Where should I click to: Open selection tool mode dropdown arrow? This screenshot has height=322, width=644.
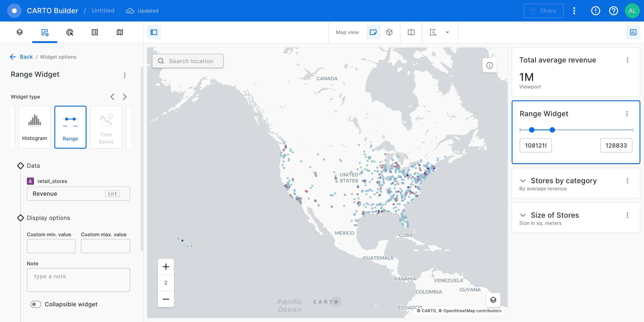[447, 32]
